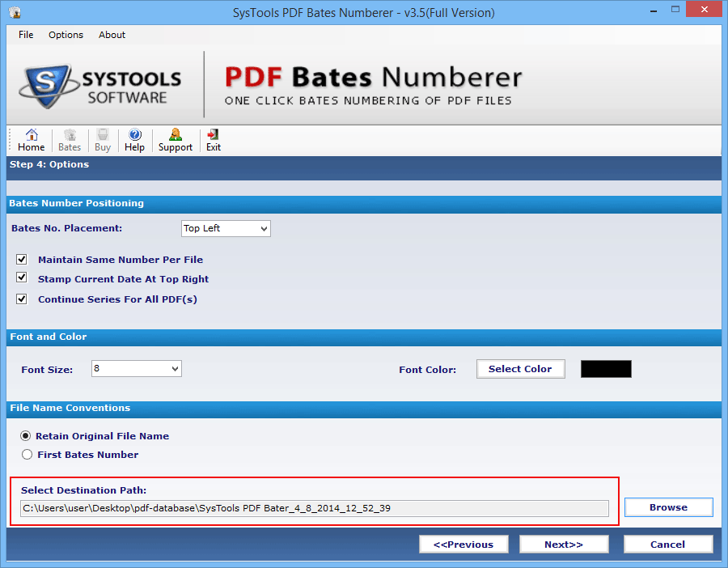Click the Bates toolbar icon
The image size is (728, 568).
click(x=70, y=140)
